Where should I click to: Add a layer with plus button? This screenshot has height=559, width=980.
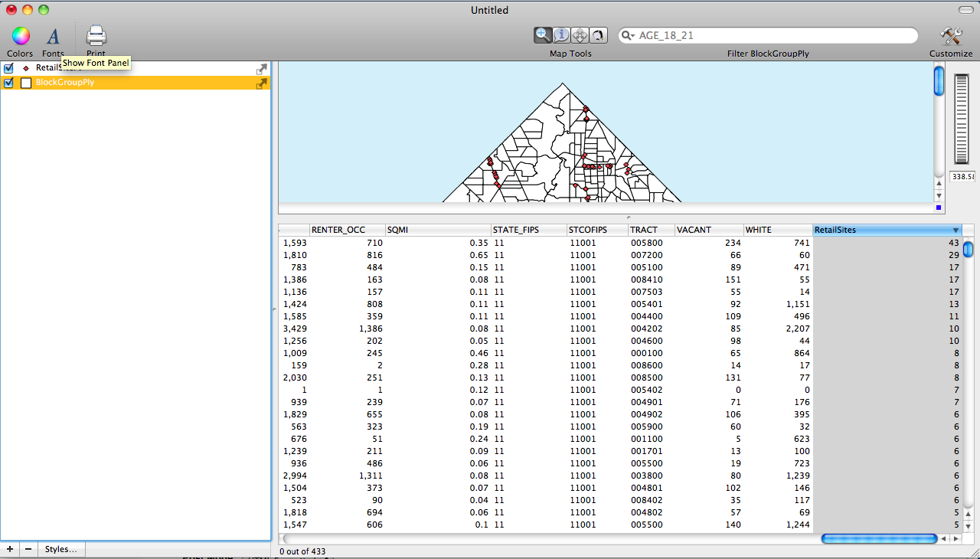(x=10, y=549)
